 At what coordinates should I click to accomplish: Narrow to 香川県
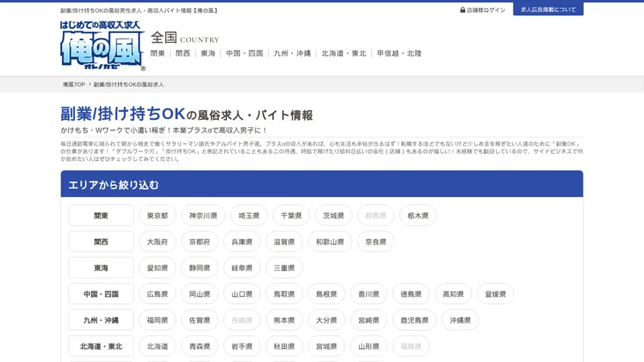pos(369,294)
